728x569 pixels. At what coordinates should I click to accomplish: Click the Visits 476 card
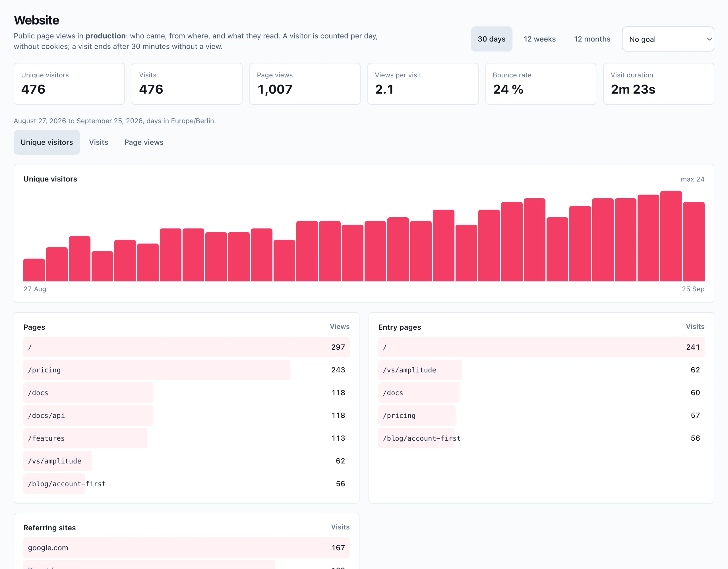click(187, 84)
